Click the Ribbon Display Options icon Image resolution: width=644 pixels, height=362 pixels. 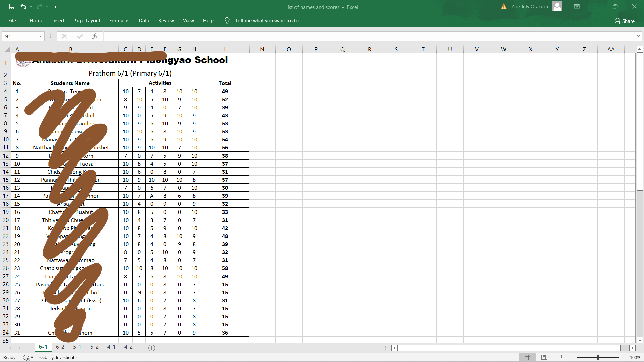pos(577,7)
